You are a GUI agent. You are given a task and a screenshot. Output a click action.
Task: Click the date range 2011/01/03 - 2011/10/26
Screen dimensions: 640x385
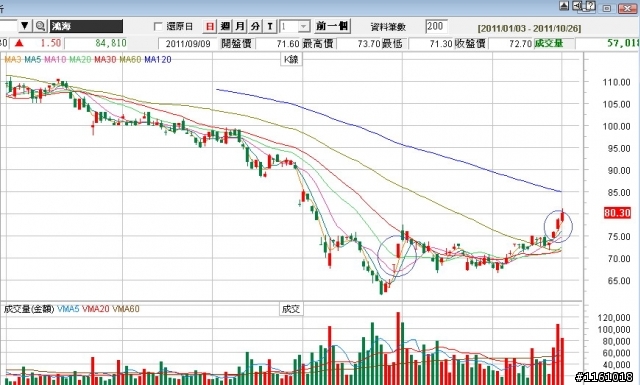[x=529, y=28]
